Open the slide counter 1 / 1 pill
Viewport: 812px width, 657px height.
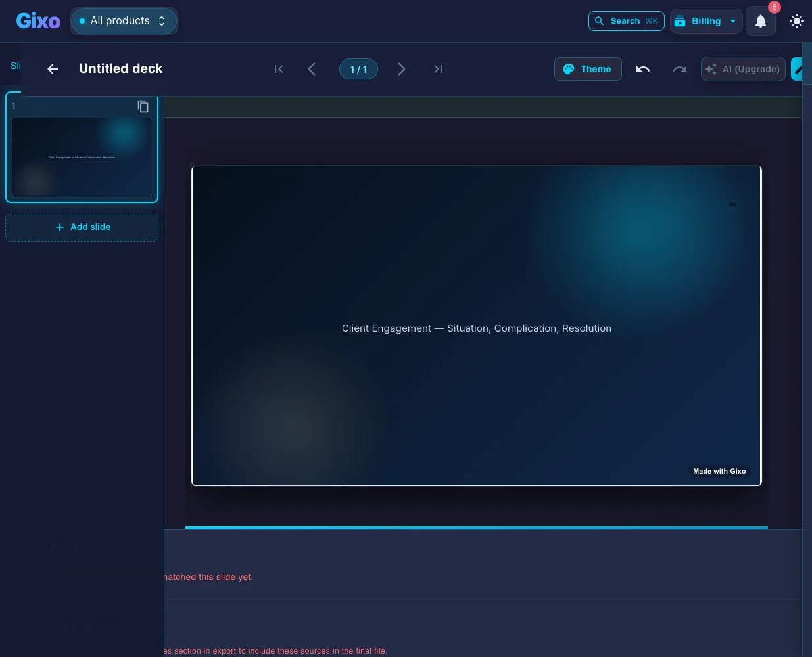(358, 69)
